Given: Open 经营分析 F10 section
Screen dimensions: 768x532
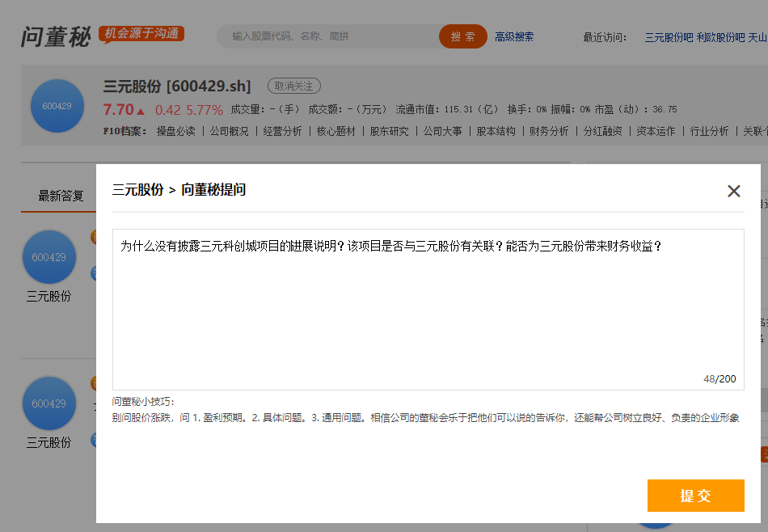Looking at the screenshot, I should click(x=282, y=131).
